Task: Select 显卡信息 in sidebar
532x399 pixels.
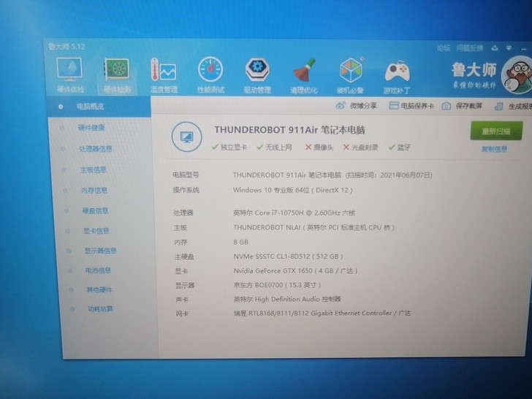Action: pyautogui.click(x=96, y=231)
